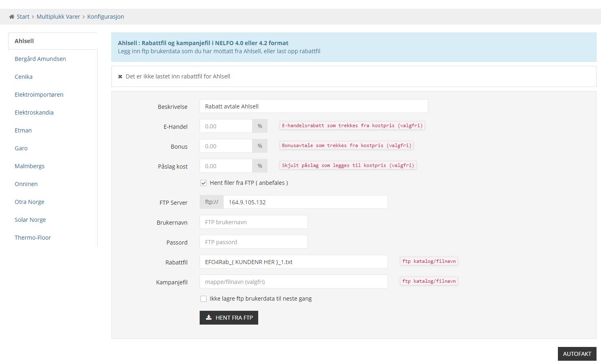This screenshot has height=364, width=601.
Task: Select Otra Norge in sidebar
Action: click(x=29, y=202)
